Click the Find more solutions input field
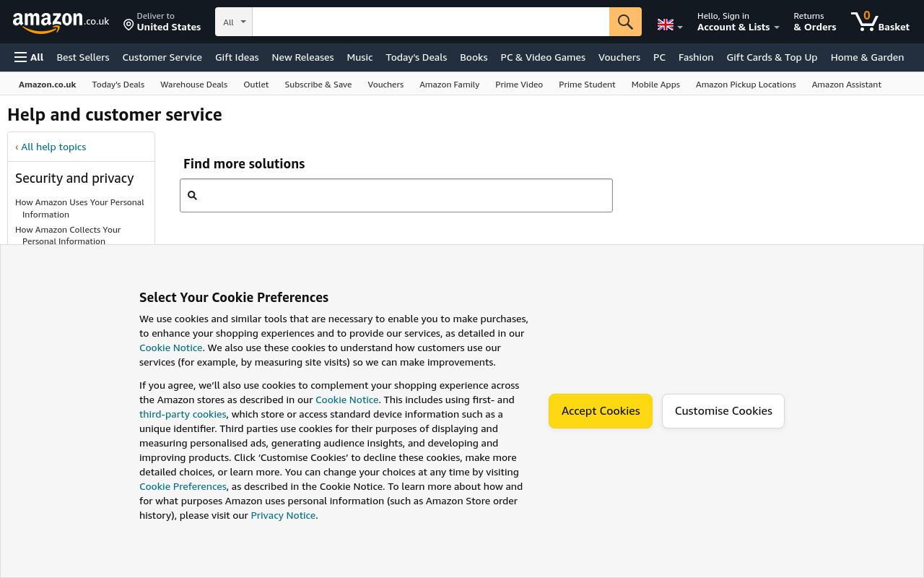Screen dimensions: 924x578 [x=396, y=195]
